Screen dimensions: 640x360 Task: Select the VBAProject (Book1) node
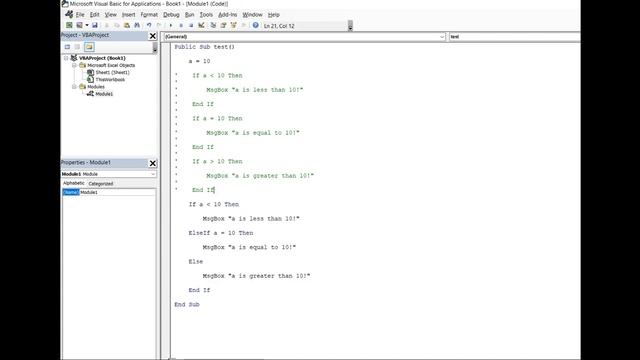(x=102, y=58)
